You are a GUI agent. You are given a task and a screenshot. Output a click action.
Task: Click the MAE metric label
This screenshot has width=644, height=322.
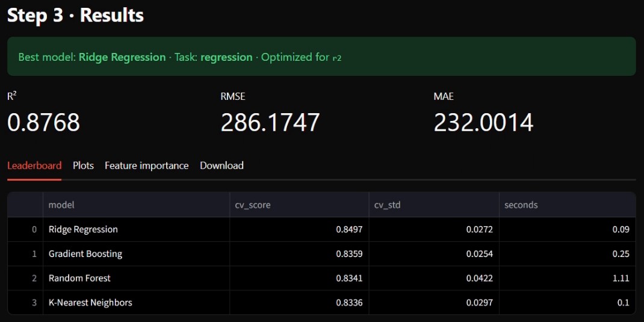pos(444,96)
